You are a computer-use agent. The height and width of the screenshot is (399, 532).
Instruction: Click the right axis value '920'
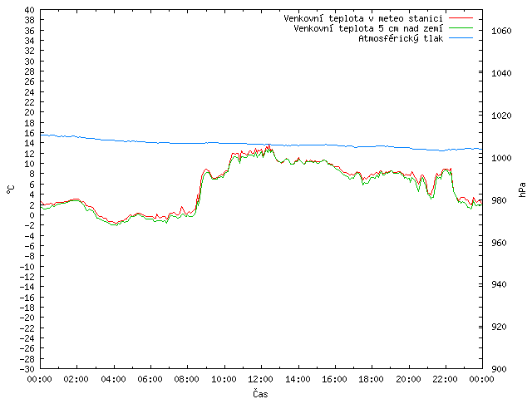click(x=499, y=327)
